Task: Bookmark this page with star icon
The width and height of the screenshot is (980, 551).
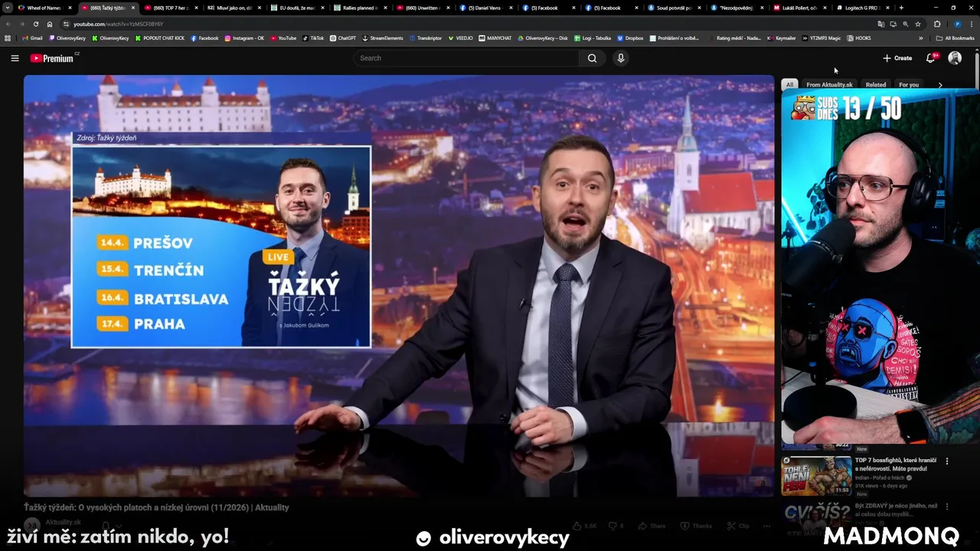Action: point(918,24)
